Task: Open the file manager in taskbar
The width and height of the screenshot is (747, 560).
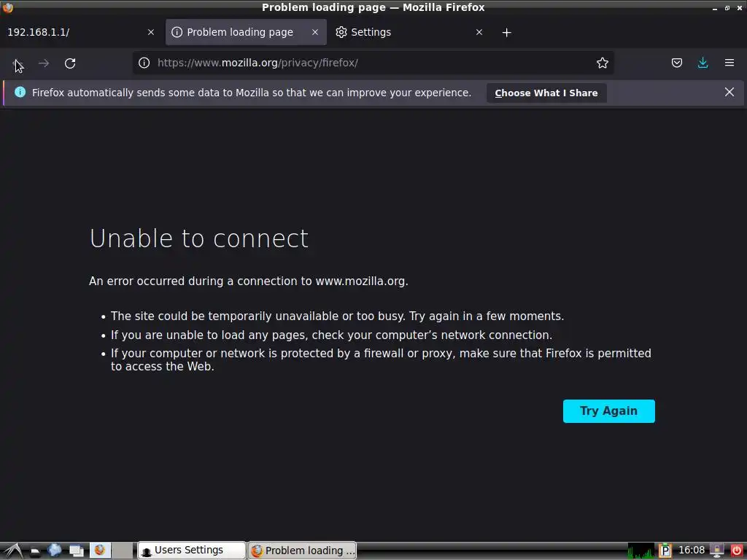Action: [x=34, y=551]
